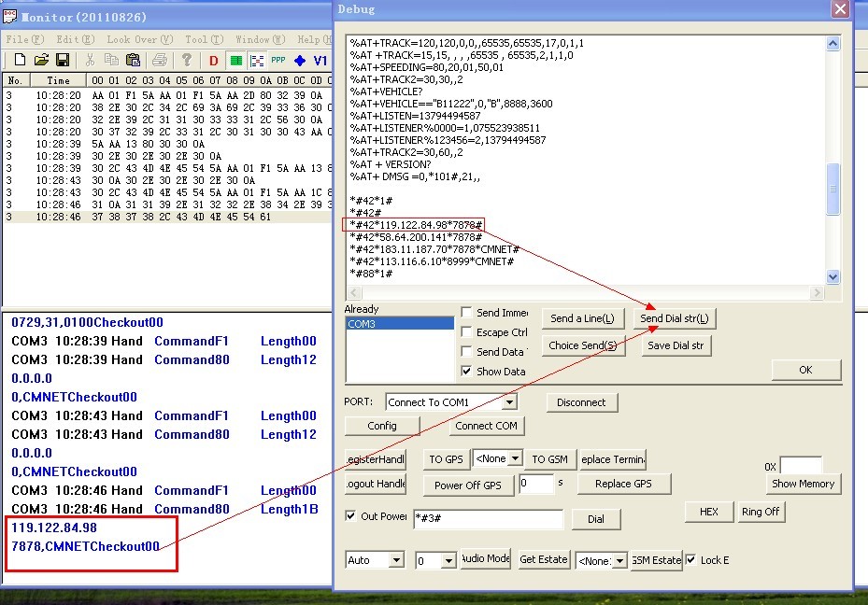Click the Disconnect button

(581, 402)
